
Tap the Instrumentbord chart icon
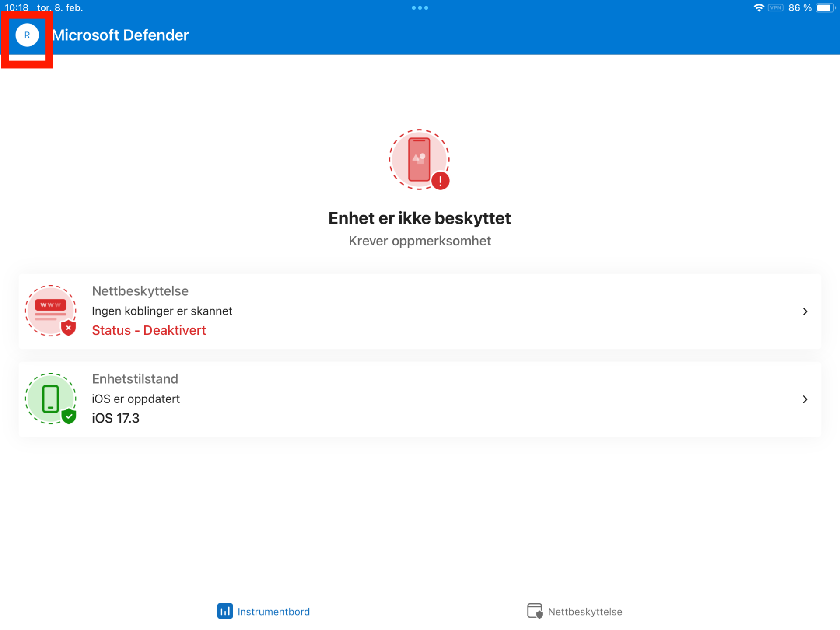[225, 611]
